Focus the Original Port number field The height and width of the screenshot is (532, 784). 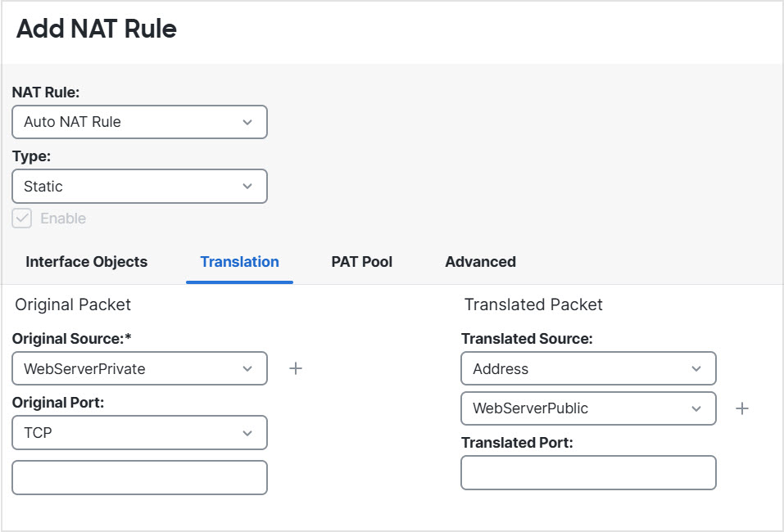tap(139, 478)
